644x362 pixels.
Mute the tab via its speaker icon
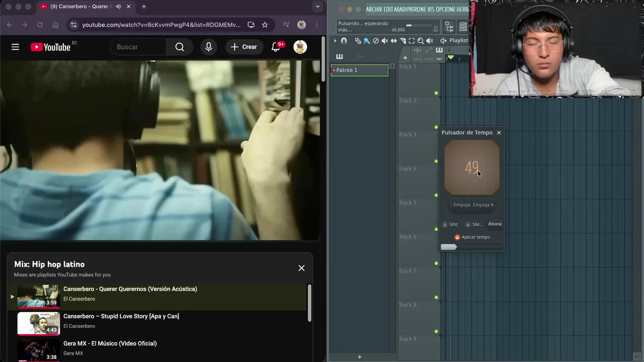pyautogui.click(x=118, y=7)
